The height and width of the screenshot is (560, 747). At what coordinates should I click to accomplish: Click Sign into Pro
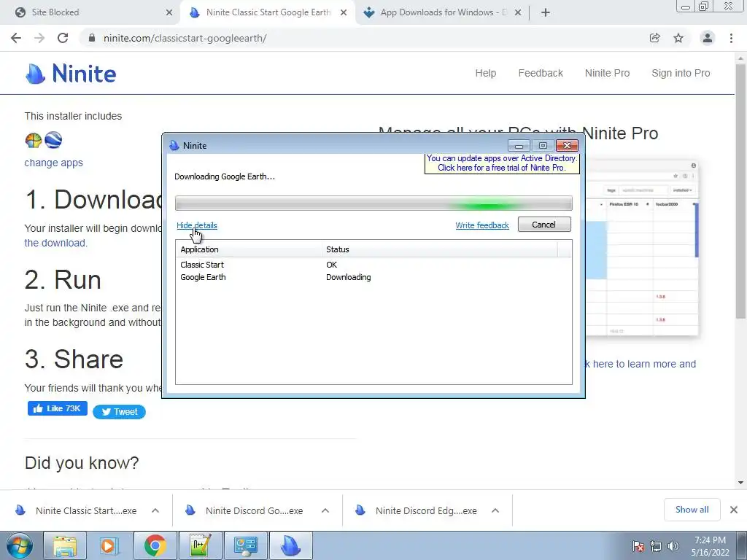point(681,73)
